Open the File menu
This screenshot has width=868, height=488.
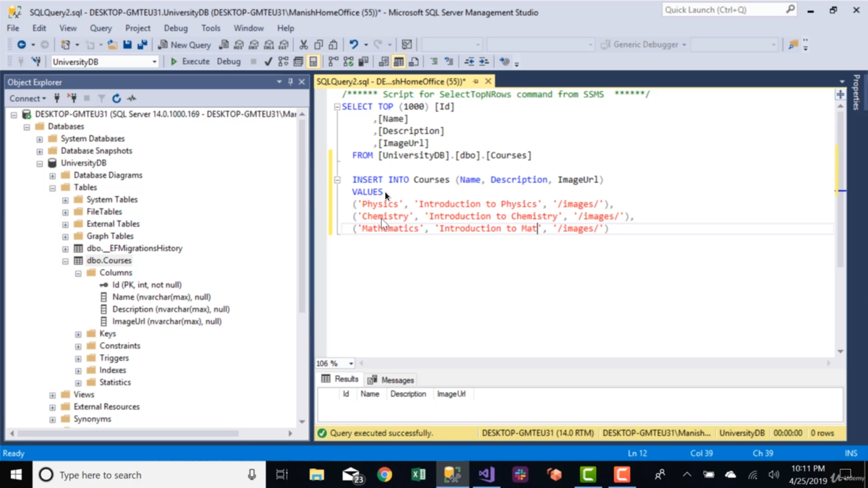[x=13, y=28]
